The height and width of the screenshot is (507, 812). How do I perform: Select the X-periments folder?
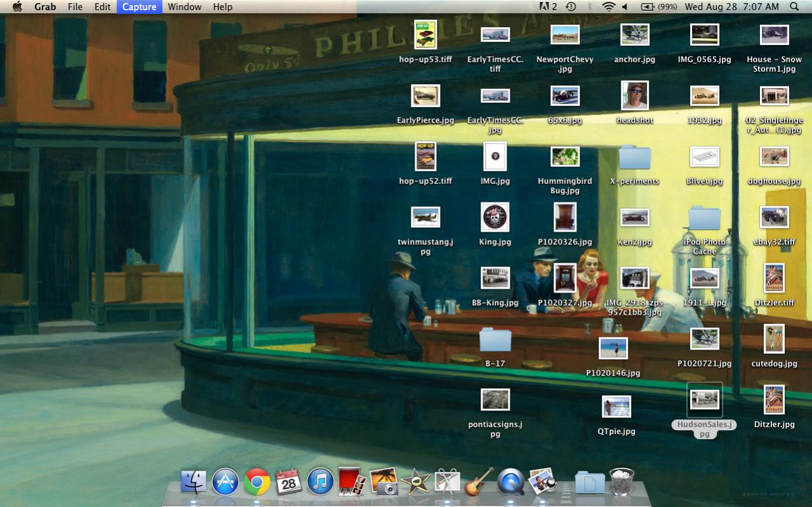click(635, 157)
